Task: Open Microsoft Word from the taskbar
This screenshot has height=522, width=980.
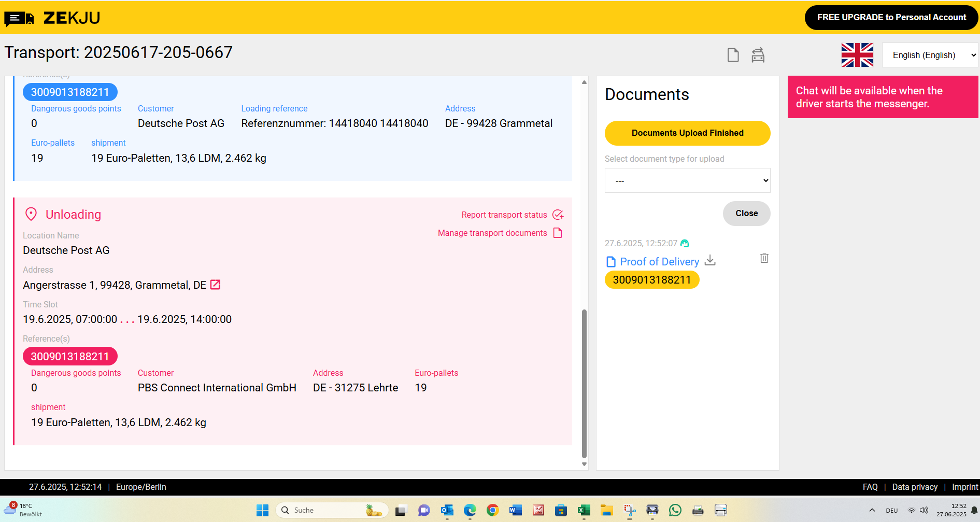Action: coord(516,511)
